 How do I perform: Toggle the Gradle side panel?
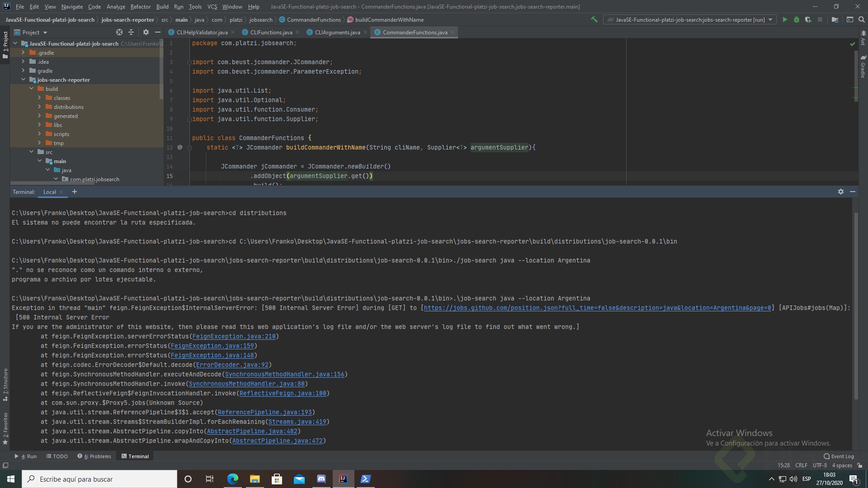tap(863, 67)
